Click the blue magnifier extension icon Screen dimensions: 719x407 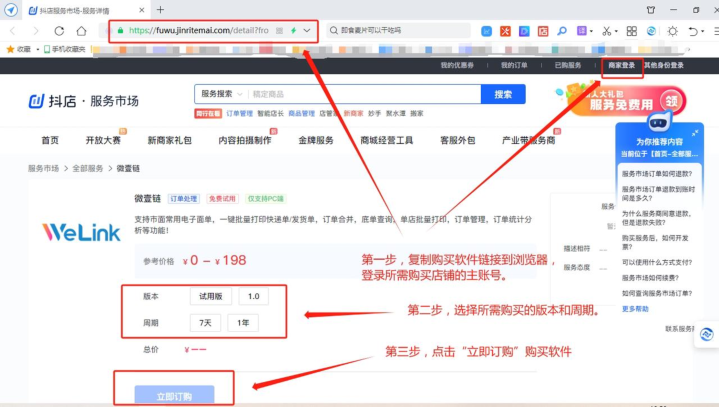562,31
